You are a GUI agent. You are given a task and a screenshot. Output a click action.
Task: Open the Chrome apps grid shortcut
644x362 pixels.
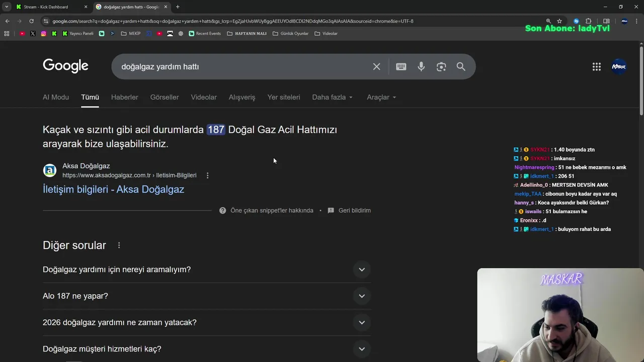(7, 34)
